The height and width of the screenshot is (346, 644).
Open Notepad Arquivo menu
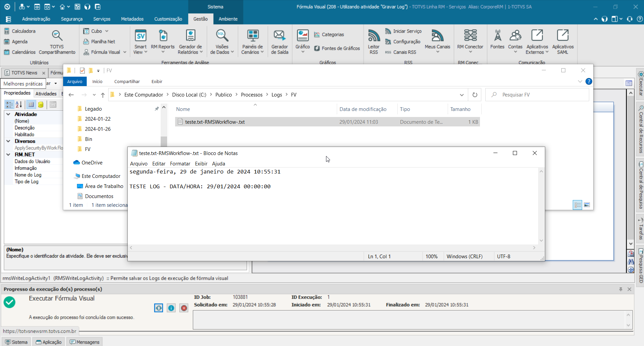pyautogui.click(x=138, y=163)
